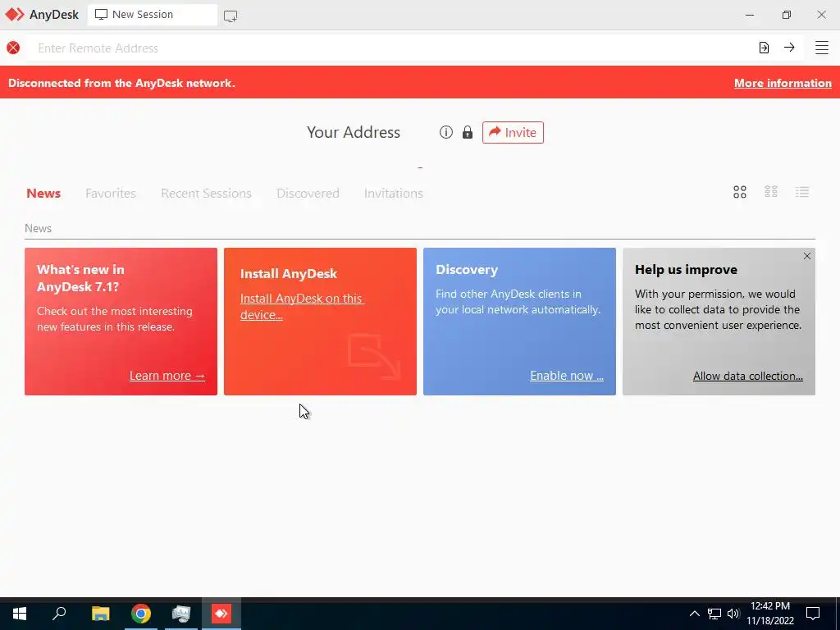
Task: Click Allow data collection link
Action: coord(748,376)
